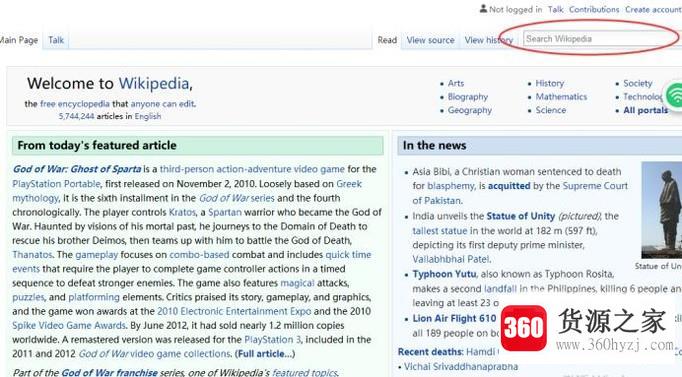Open the gameplay link

coord(97,255)
